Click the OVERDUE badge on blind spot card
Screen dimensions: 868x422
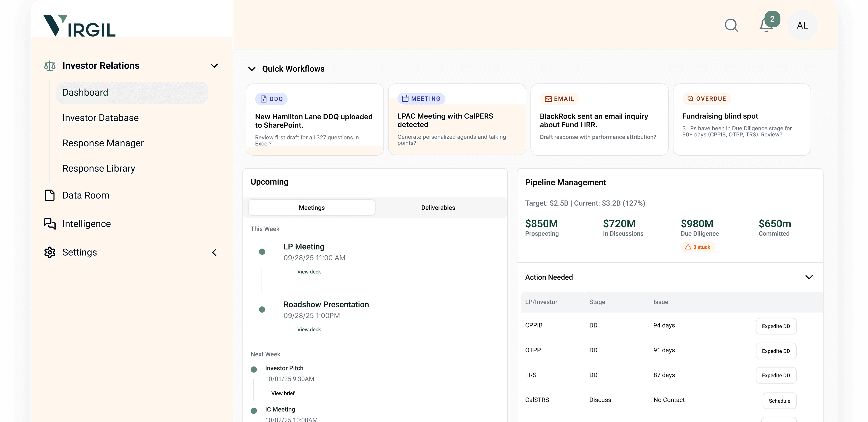[x=707, y=99]
